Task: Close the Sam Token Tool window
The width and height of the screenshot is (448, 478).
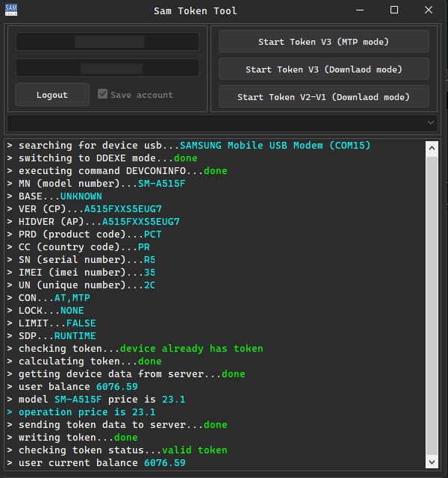Action: (x=429, y=10)
